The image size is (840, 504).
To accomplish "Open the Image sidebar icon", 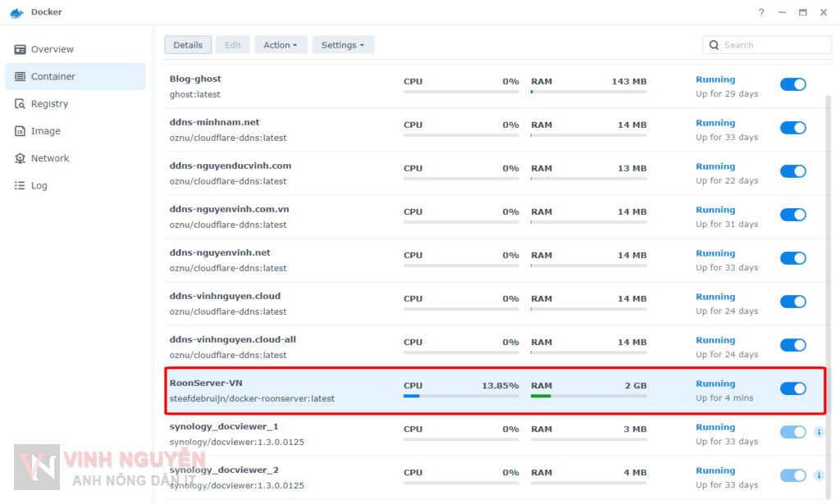I will [20, 131].
